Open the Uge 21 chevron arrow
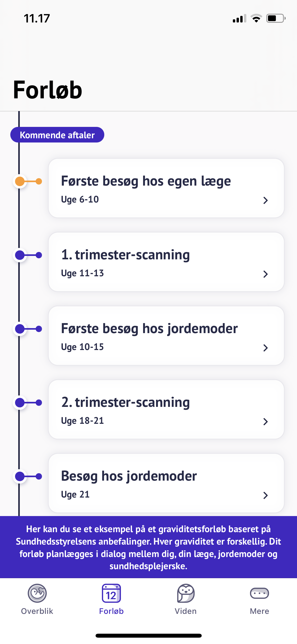The image size is (297, 644). [x=266, y=495]
